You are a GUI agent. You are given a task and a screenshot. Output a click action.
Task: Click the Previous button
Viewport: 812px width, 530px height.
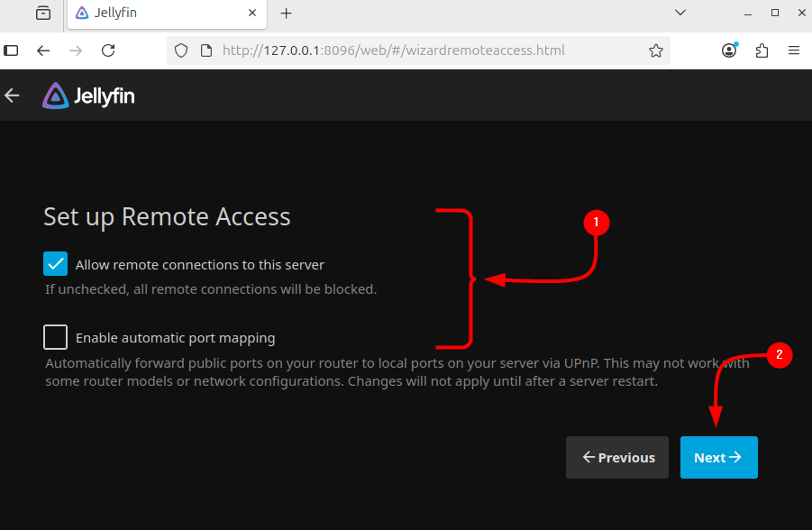tap(617, 457)
